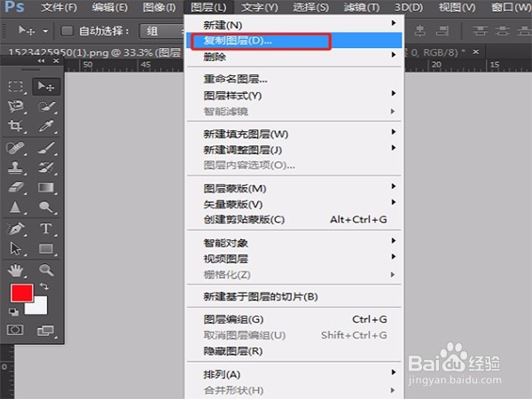Viewport: 532px width, 399px height.
Task: Select the Rectangular Marquee tool
Action: coord(16,86)
